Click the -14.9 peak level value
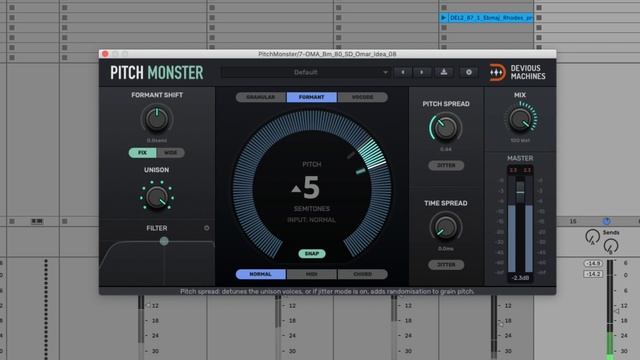The height and width of the screenshot is (360, 640). point(593,263)
